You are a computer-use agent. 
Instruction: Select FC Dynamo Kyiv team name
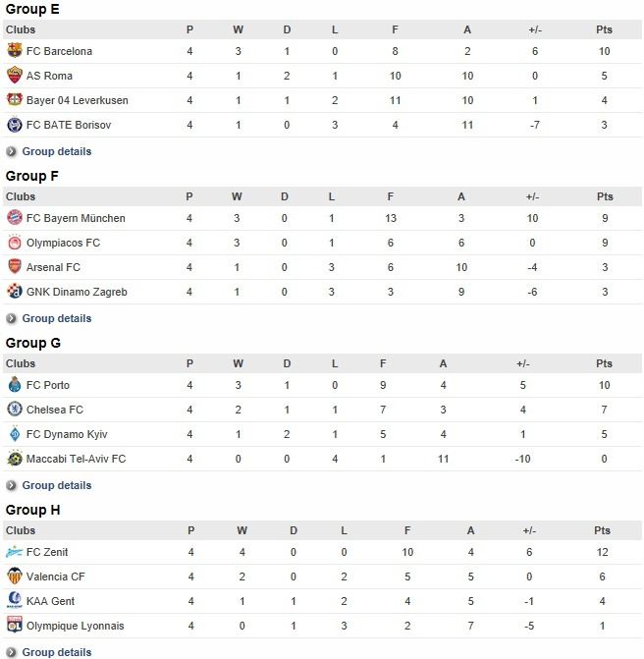67,434
